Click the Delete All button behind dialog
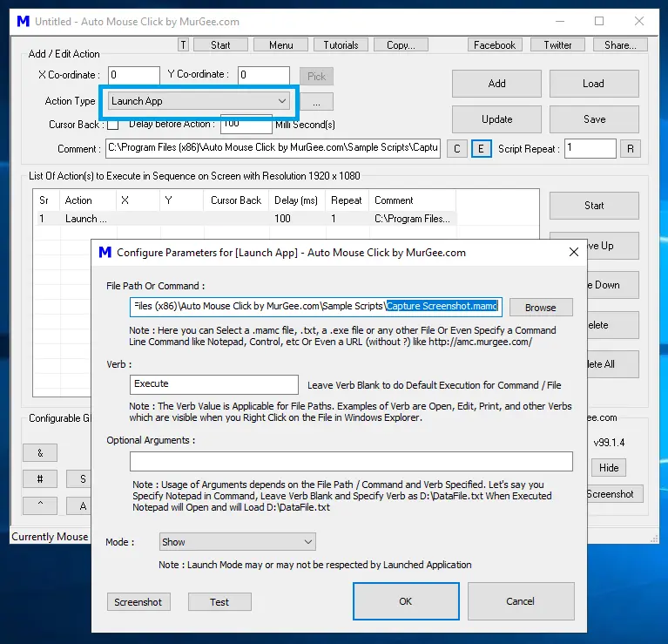This screenshot has width=668, height=644. pos(612,364)
